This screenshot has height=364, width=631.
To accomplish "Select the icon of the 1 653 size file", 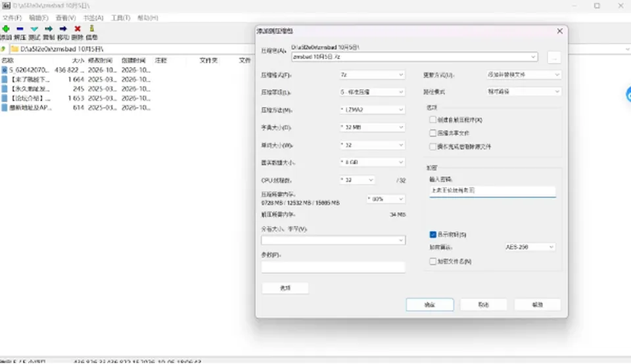I will click(5, 98).
